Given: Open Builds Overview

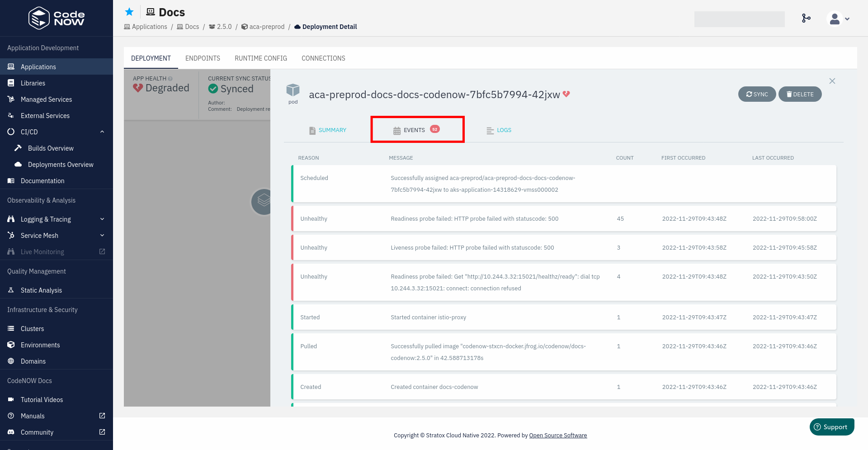Looking at the screenshot, I should point(51,148).
